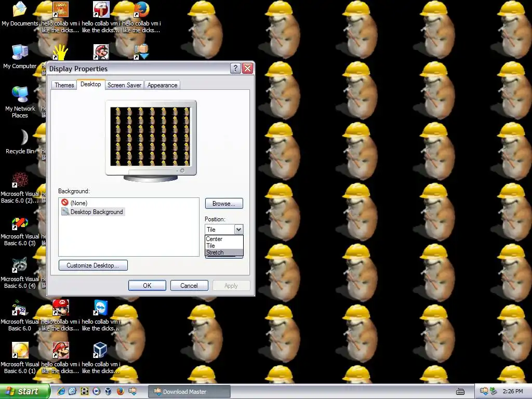This screenshot has width=532, height=399.
Task: Click the Display Properties help question button
Action: [x=235, y=69]
